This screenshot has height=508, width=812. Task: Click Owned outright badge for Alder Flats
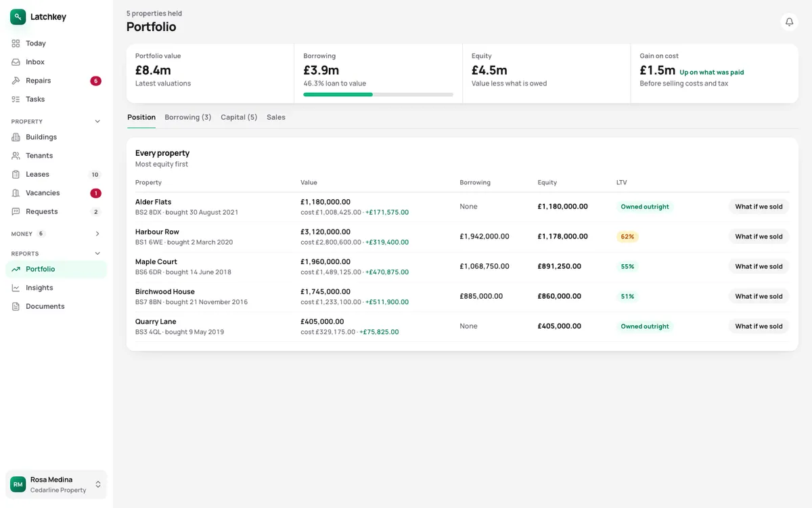point(645,207)
